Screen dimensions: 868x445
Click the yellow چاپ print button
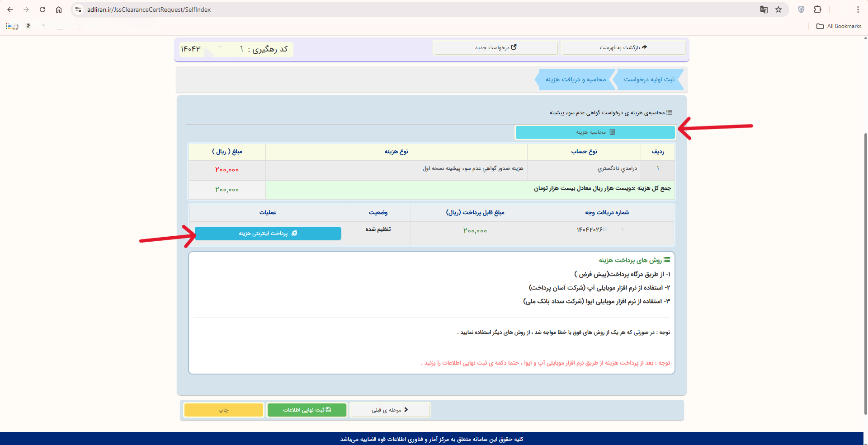(x=224, y=410)
